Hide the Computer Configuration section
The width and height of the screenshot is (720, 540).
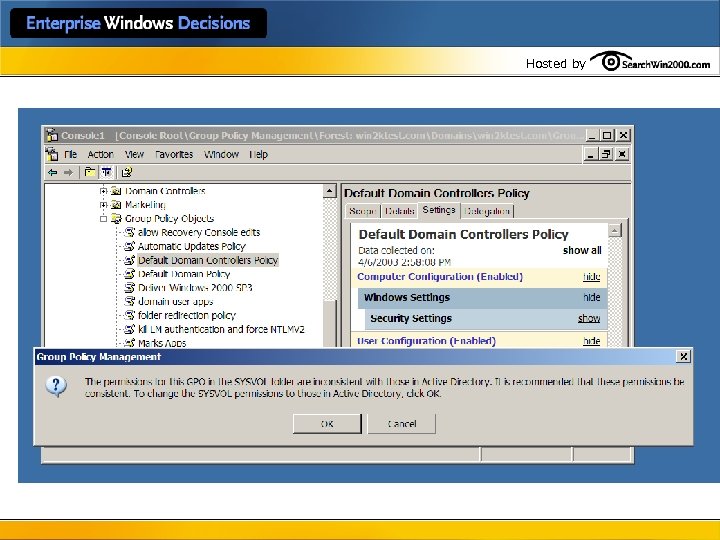click(591, 276)
